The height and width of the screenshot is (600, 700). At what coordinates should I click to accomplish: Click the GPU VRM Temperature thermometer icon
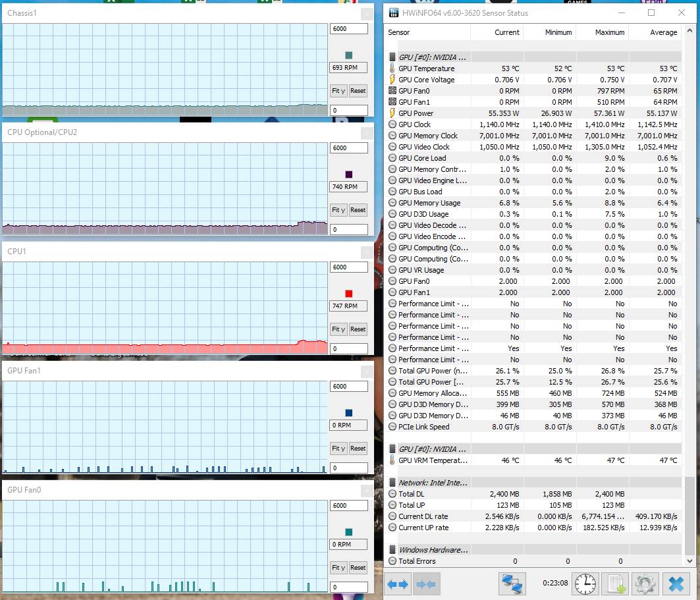click(392, 460)
